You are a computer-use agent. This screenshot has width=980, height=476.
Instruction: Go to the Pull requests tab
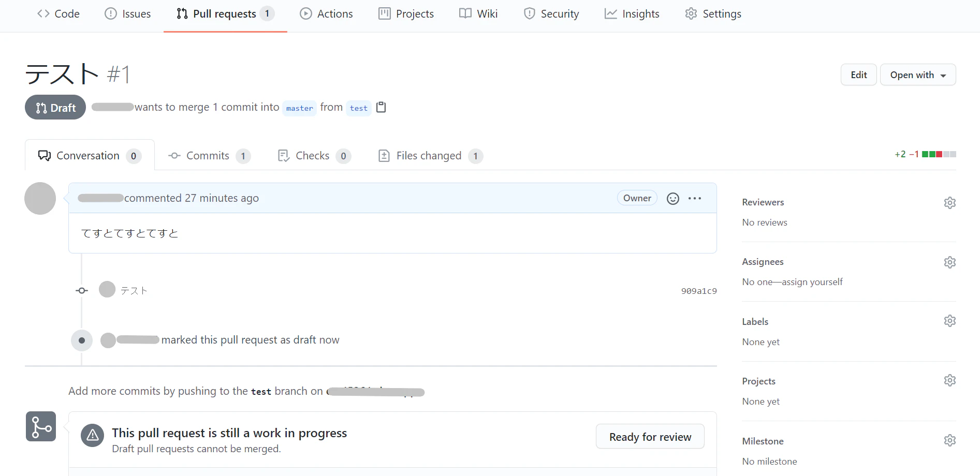pos(225,14)
